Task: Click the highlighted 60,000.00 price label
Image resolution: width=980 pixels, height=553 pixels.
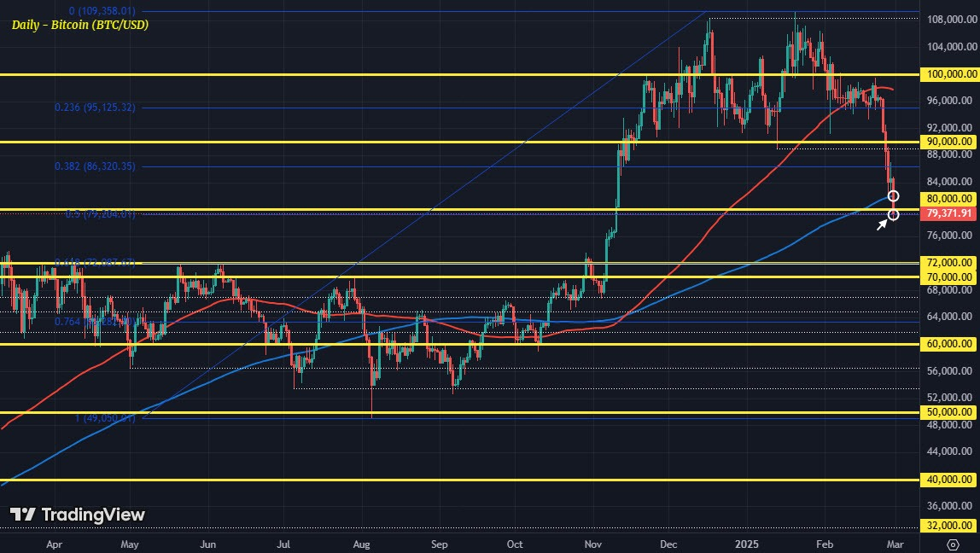Action: point(948,344)
